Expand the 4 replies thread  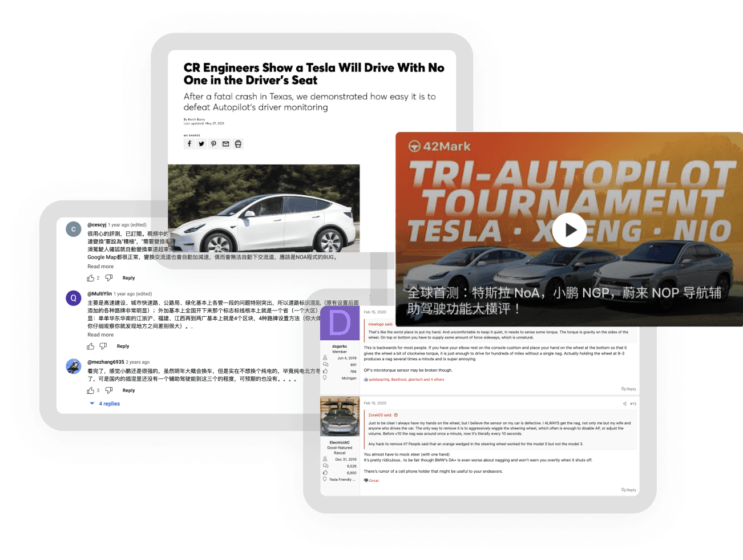[x=105, y=404]
